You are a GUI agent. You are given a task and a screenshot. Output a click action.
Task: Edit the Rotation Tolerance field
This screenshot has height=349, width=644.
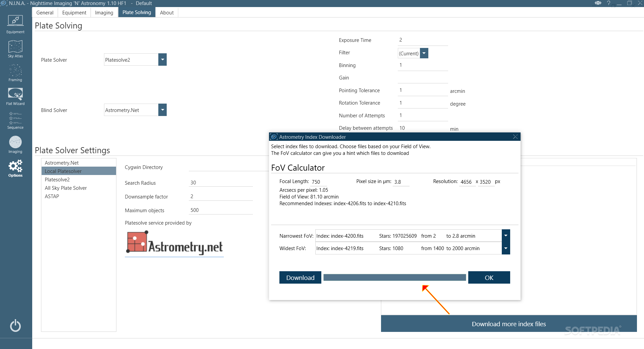point(423,103)
